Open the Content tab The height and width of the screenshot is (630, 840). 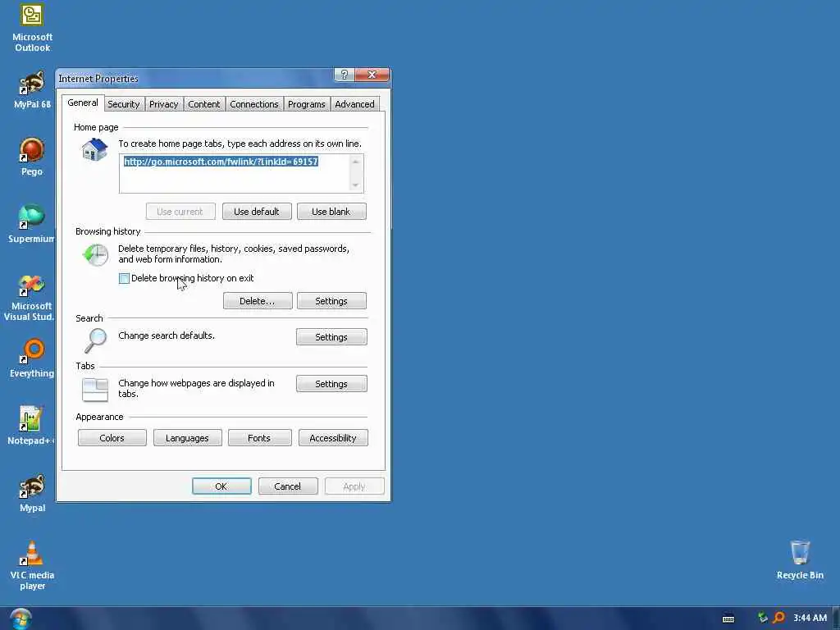[x=203, y=104]
